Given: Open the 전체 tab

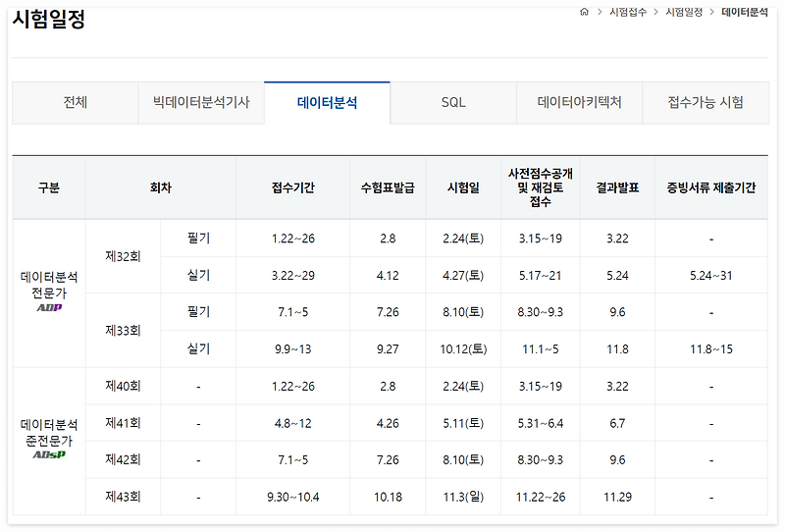Looking at the screenshot, I should (x=76, y=103).
